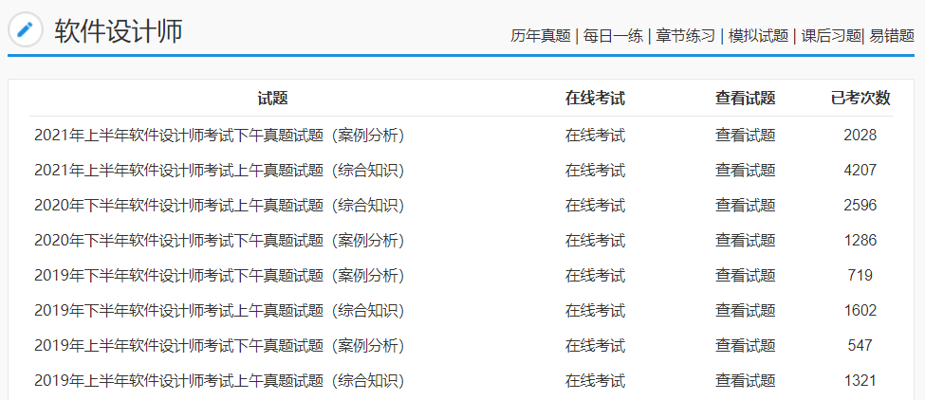Viewport: 925px width, 400px height.
Task: Select the count 1602
Action: (860, 310)
